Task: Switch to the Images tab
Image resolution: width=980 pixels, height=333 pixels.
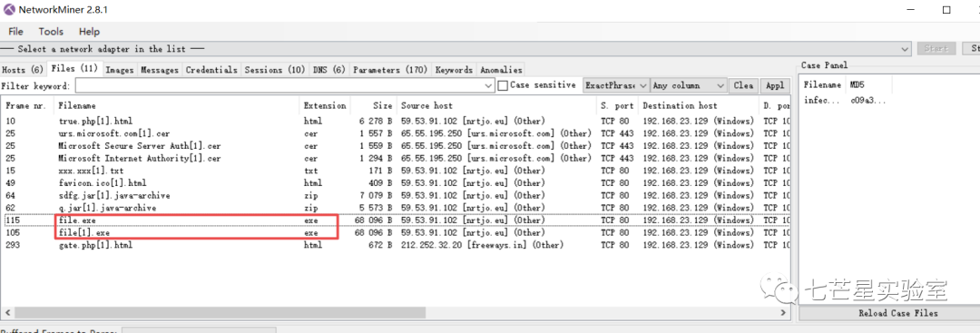Action: 120,70
